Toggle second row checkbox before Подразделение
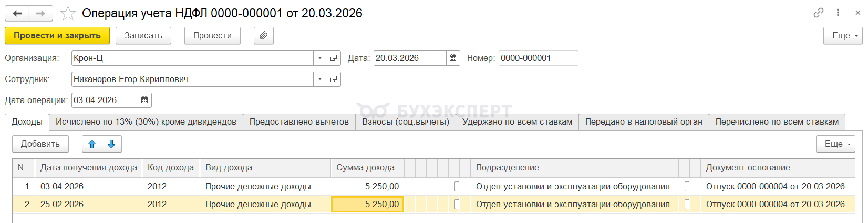The width and height of the screenshot is (868, 223). pos(457,204)
